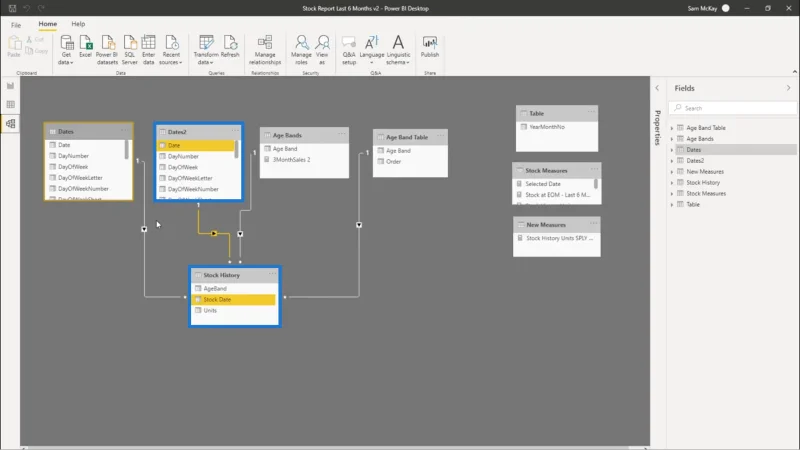Viewport: 800px width, 450px height.
Task: Open the Dates table options ellipsis
Action: [124, 131]
